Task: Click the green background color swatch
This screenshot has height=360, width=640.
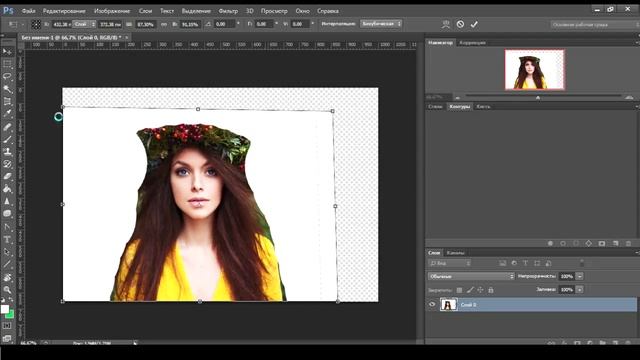Action: point(11,315)
